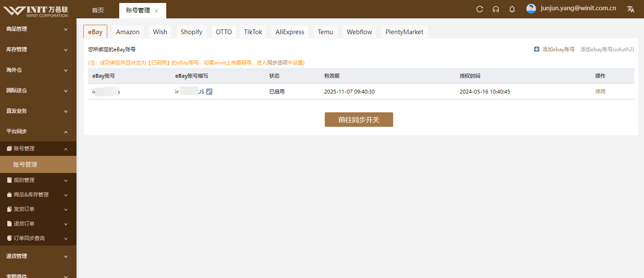Screen dimensions: 644x278
Task: Click 订单同步查询 sidebar icon
Action: [x=9, y=238]
